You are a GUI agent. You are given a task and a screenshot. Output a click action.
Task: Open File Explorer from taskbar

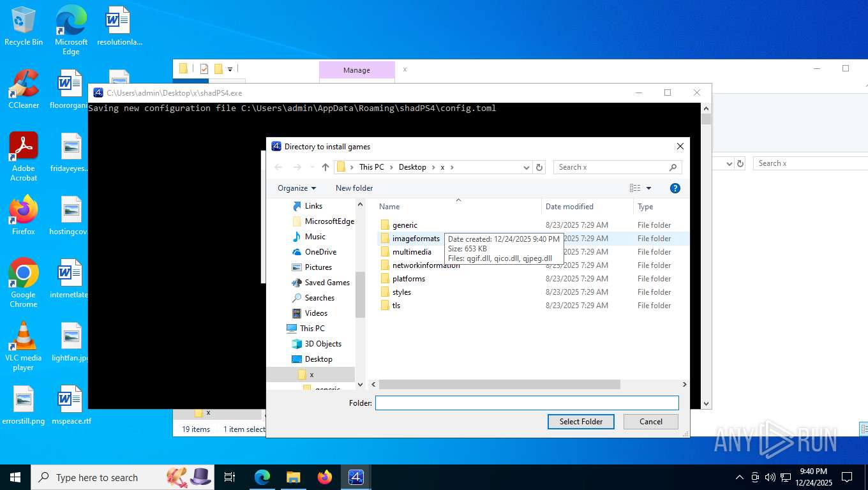(294, 477)
